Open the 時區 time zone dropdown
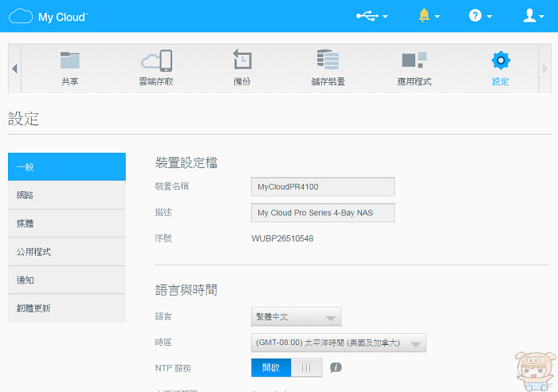 click(x=339, y=343)
